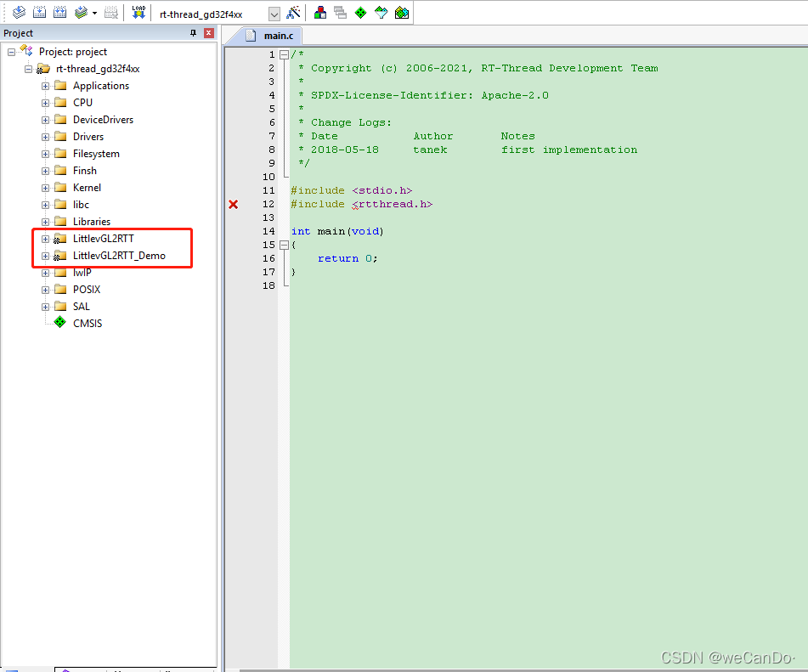Expand the LittlevGL2RTT_Demo folder

[x=45, y=256]
